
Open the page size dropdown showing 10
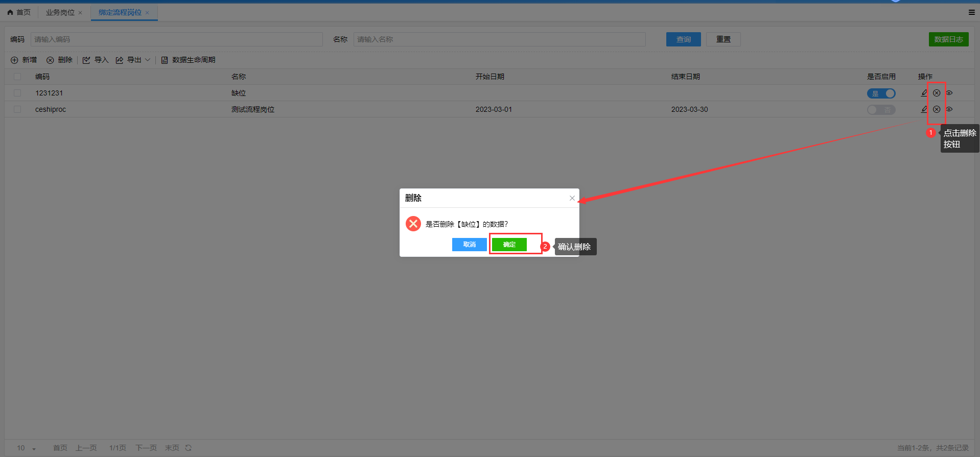coord(27,448)
